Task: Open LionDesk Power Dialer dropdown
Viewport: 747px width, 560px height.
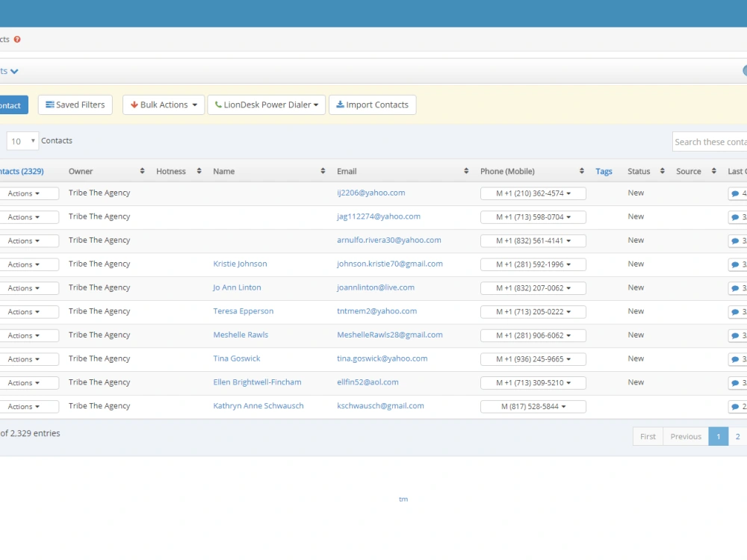Action: point(267,105)
